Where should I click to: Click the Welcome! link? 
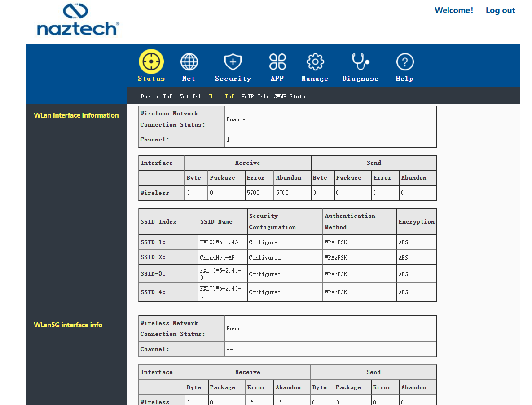point(453,10)
